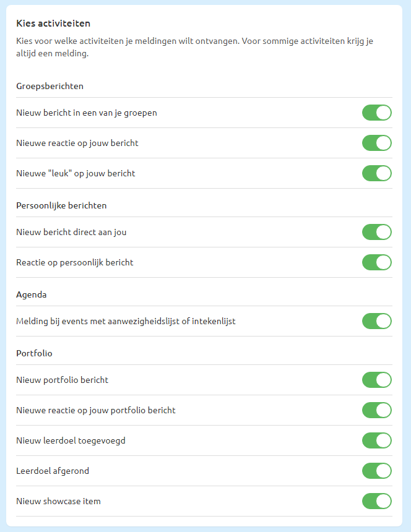411x532 pixels.
Task: Click the 'Kies activiteiten' heading
Action: click(x=53, y=24)
